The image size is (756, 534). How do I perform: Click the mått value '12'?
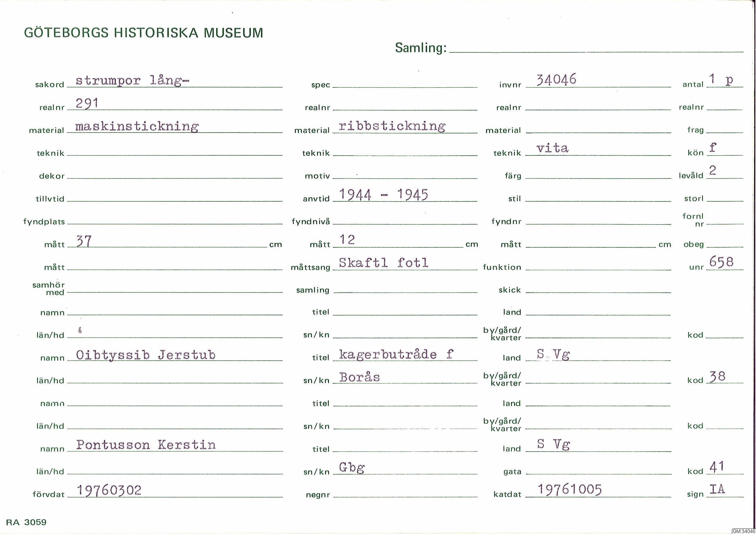pos(347,240)
